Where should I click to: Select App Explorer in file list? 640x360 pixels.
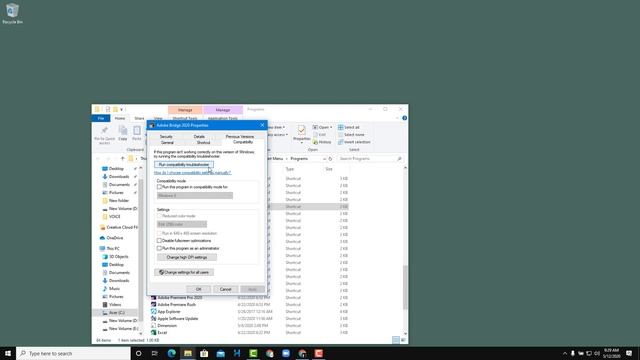(169, 311)
